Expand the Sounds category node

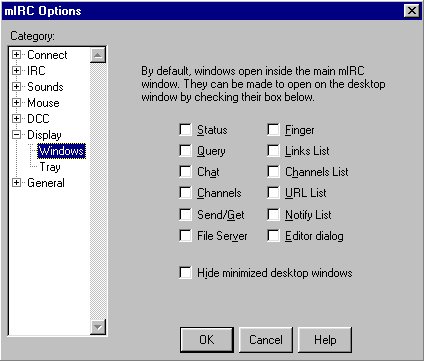click(16, 87)
